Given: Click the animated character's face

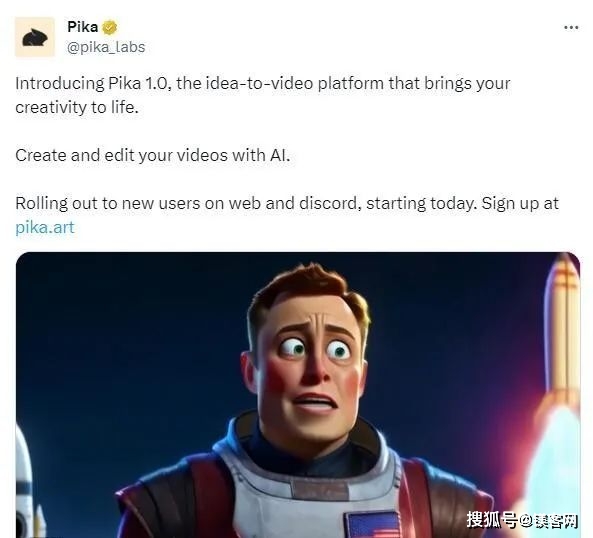Looking at the screenshot, I should (x=311, y=363).
